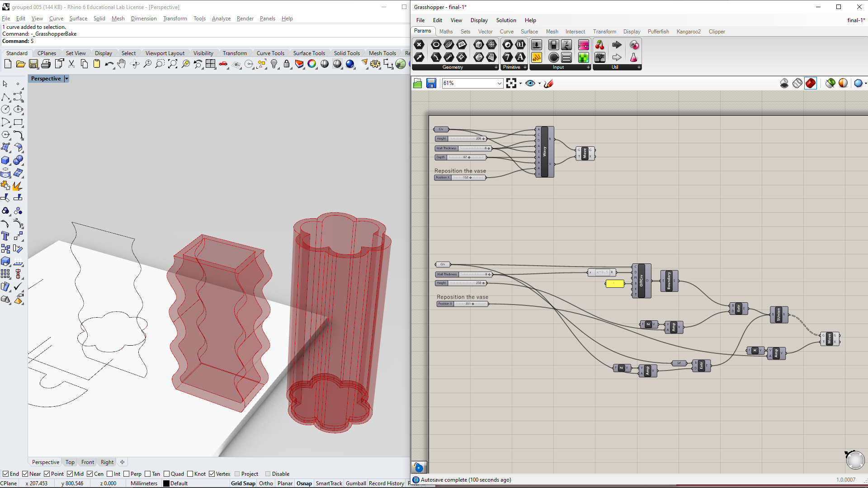Expand the Geometry panel dropdown arrow

[495, 67]
